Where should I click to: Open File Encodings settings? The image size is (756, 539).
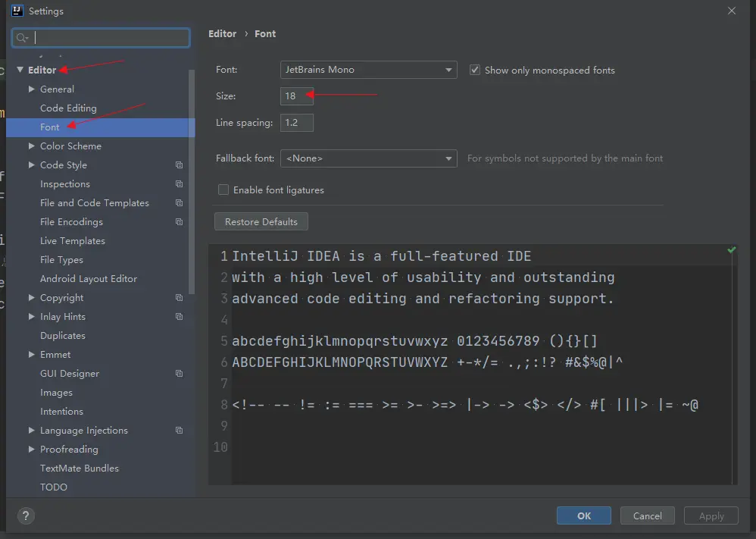click(x=71, y=222)
